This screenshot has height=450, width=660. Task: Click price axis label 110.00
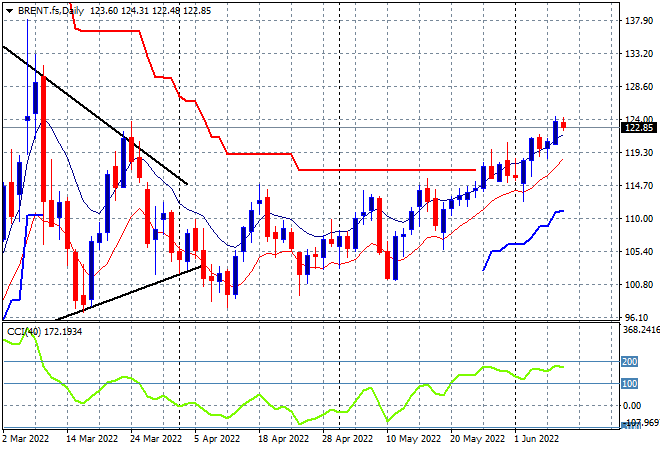click(x=639, y=218)
